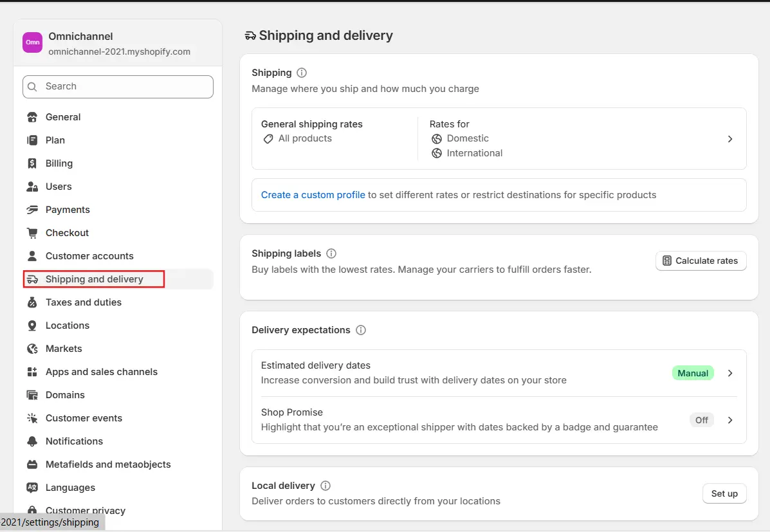Click the Shipping labels info icon
Screen dimensions: 770x532
331,253
